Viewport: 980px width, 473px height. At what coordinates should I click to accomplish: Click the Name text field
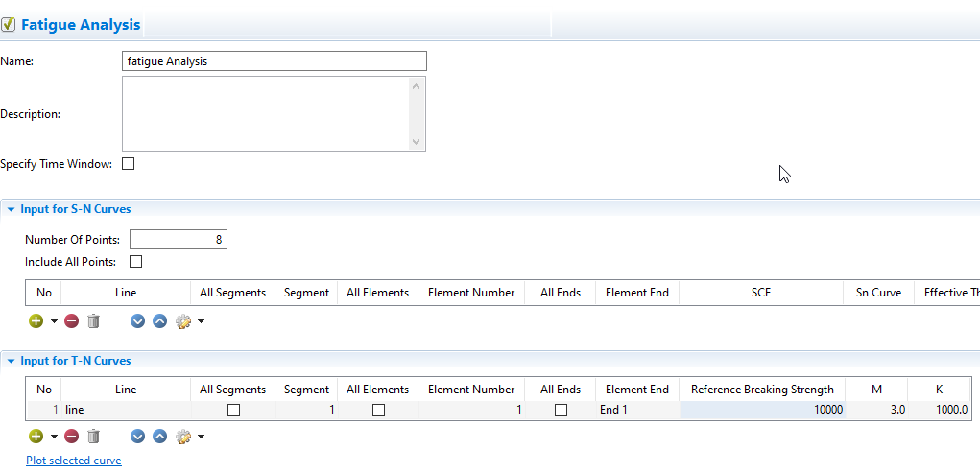[274, 61]
